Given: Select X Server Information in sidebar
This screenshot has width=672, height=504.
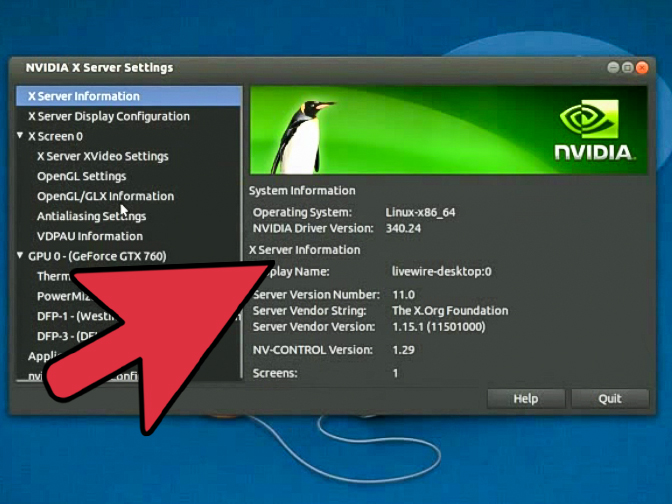Looking at the screenshot, I should pos(129,96).
